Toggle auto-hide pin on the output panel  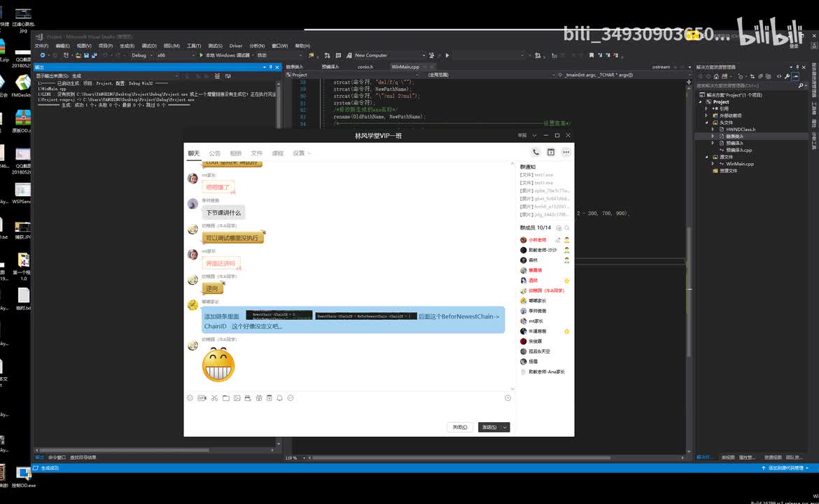(x=271, y=67)
